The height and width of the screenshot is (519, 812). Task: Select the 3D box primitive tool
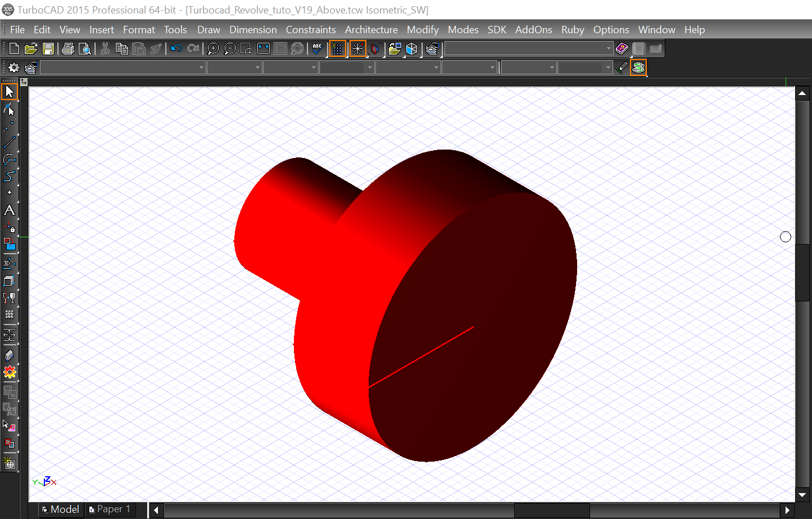click(x=10, y=281)
